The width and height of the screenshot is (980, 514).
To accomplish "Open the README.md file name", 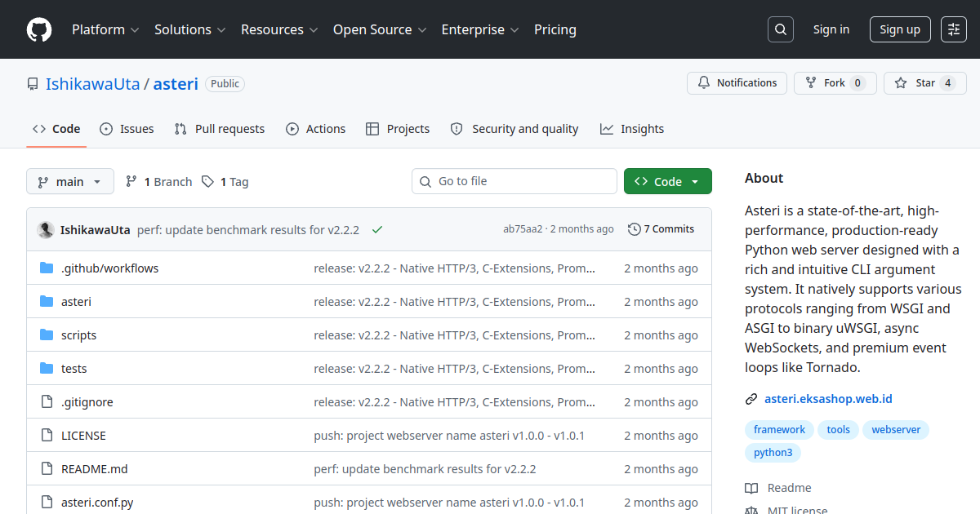I will pos(95,469).
